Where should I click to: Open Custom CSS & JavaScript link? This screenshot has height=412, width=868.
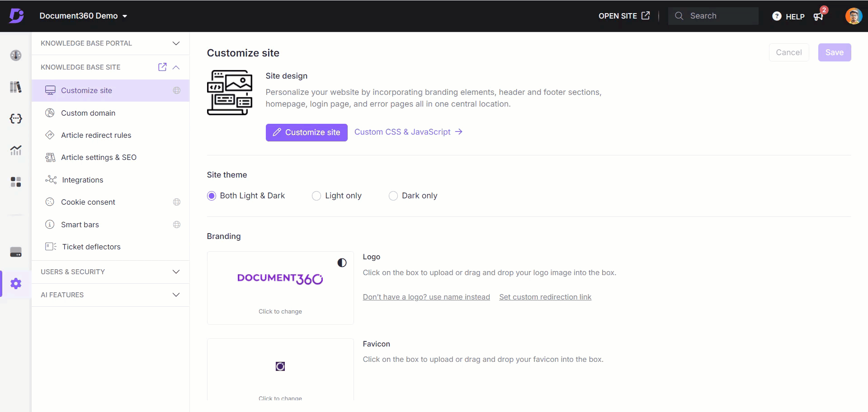408,132
